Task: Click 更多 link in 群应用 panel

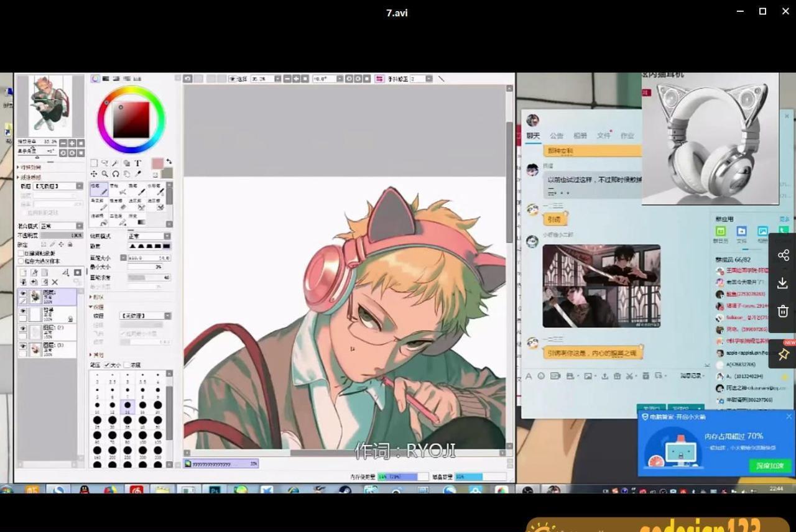Action: (x=784, y=219)
